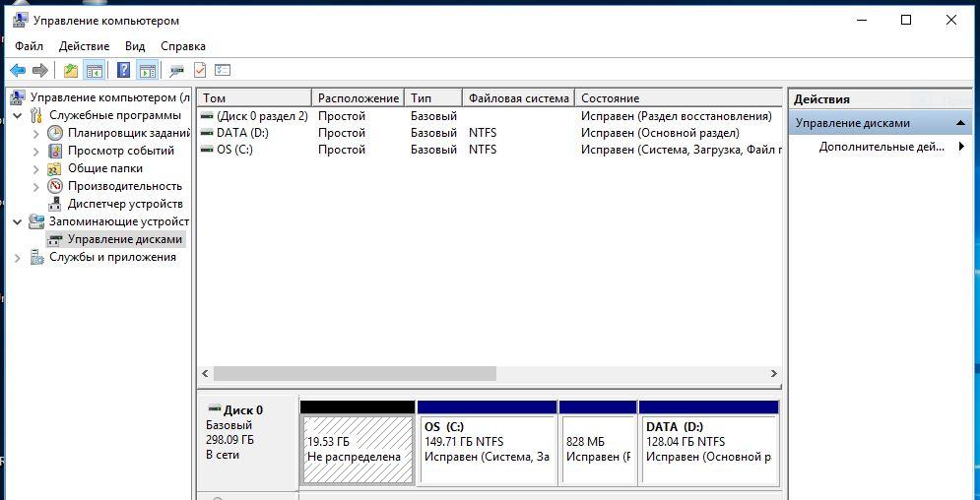Image resolution: width=980 pixels, height=500 pixels.
Task: Click the horizontal scrollbar thumb
Action: pyautogui.click(x=355, y=373)
